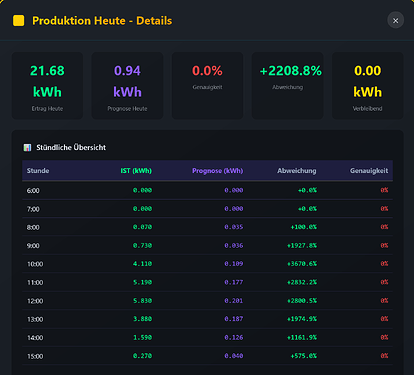Viewport: 414px width, 375px height.
Task: Click the chart icon next to Stündliche Übersicht
Action: point(27,147)
